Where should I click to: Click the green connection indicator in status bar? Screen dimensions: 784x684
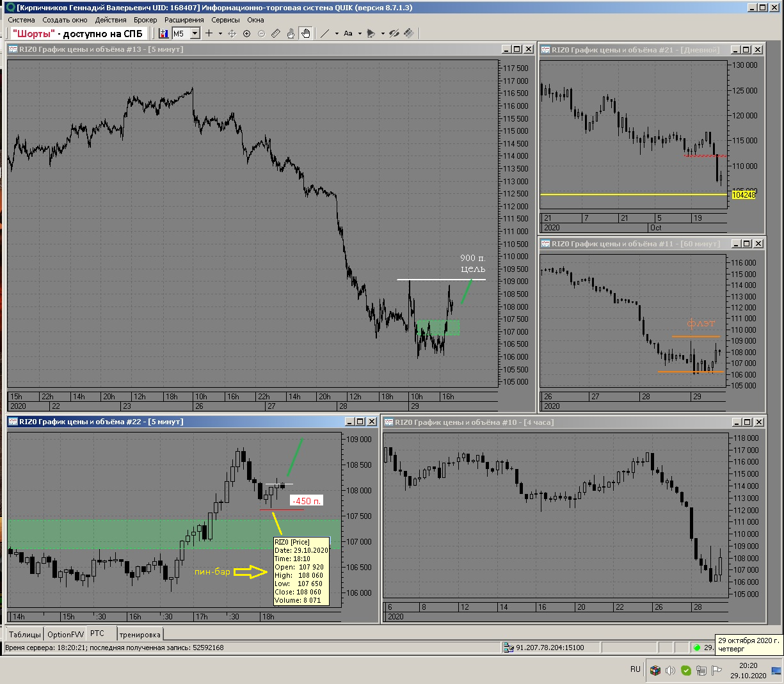pos(697,648)
